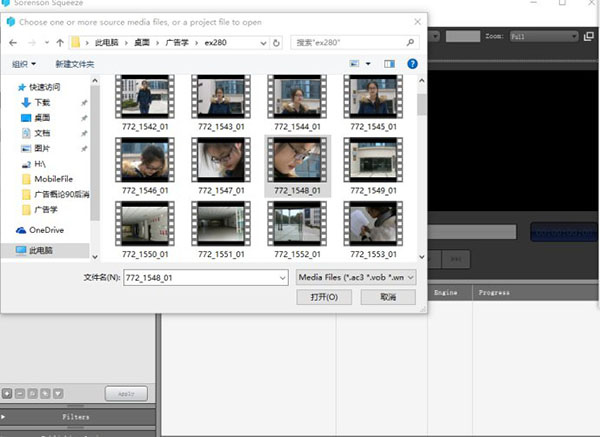Click file list scroll down arrow
This screenshot has height=437, width=600.
tap(422, 257)
